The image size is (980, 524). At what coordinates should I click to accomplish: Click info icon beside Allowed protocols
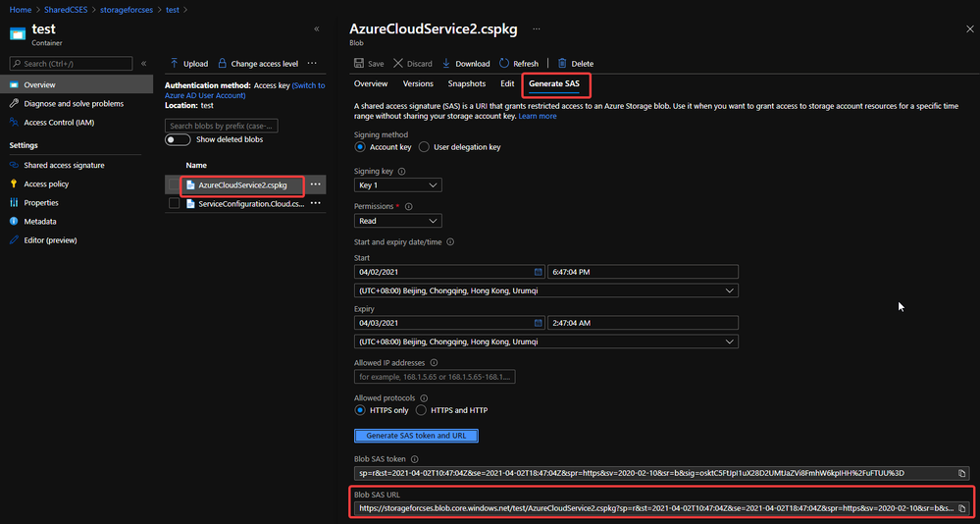point(424,397)
